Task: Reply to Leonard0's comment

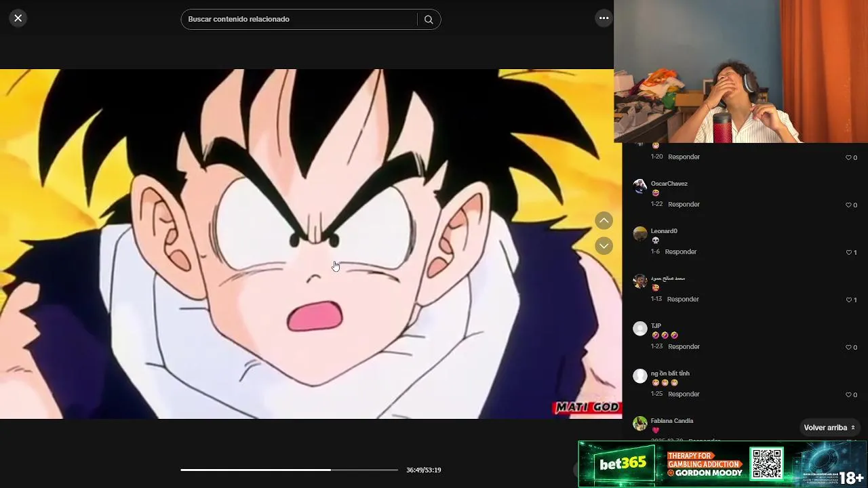Action: click(x=681, y=251)
